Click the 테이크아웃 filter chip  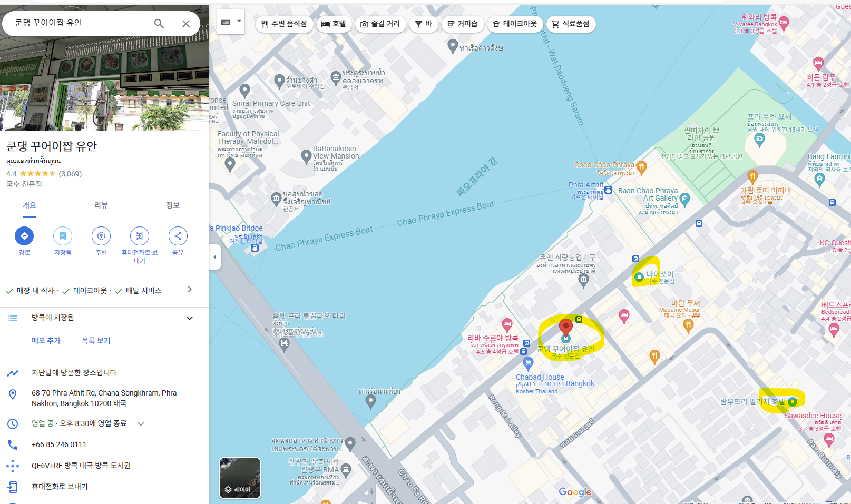tap(515, 24)
